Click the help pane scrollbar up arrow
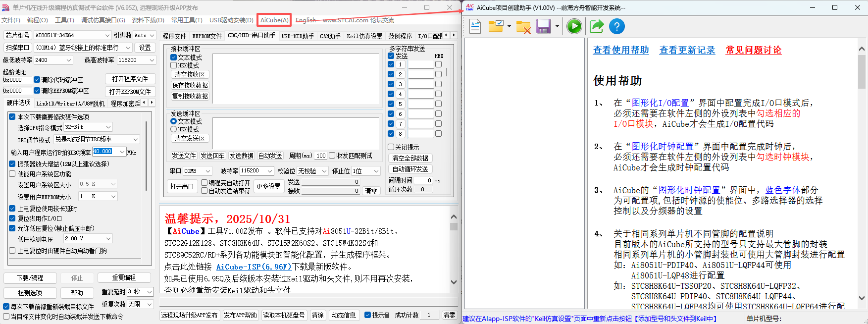868x324 pixels. coord(862,49)
